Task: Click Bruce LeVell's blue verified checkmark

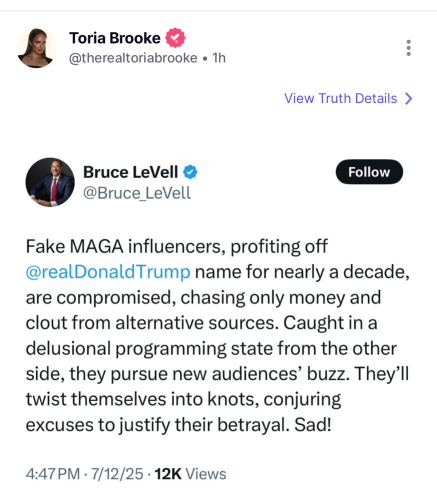Action: (190, 172)
